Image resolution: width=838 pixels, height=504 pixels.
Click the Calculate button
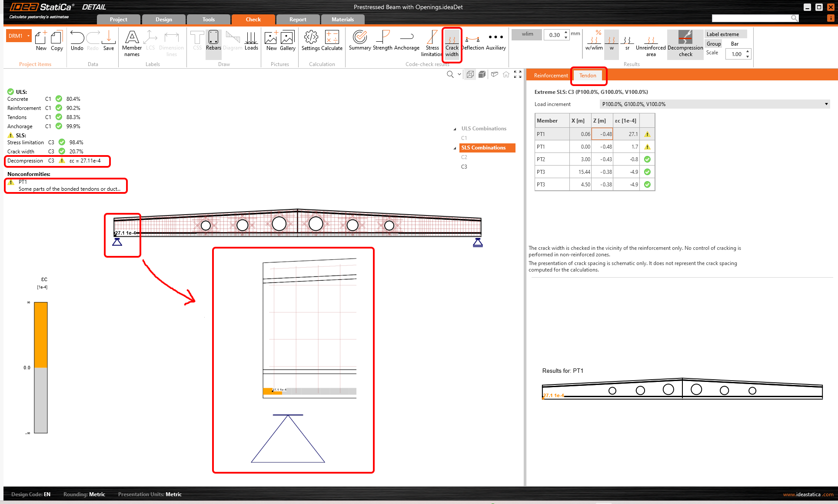click(332, 41)
